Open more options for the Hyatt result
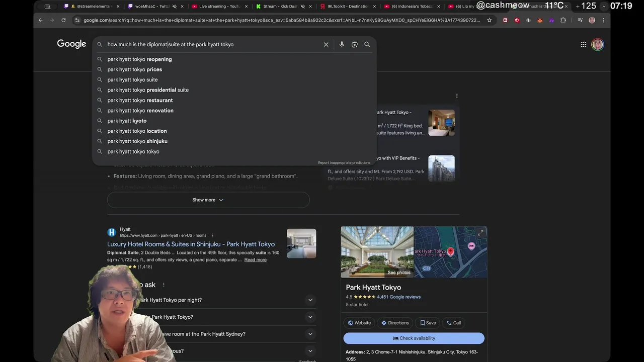 212,235
